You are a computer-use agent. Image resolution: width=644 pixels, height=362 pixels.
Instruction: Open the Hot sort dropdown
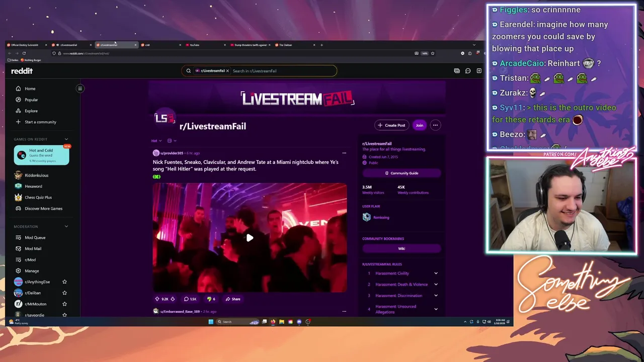[157, 141]
